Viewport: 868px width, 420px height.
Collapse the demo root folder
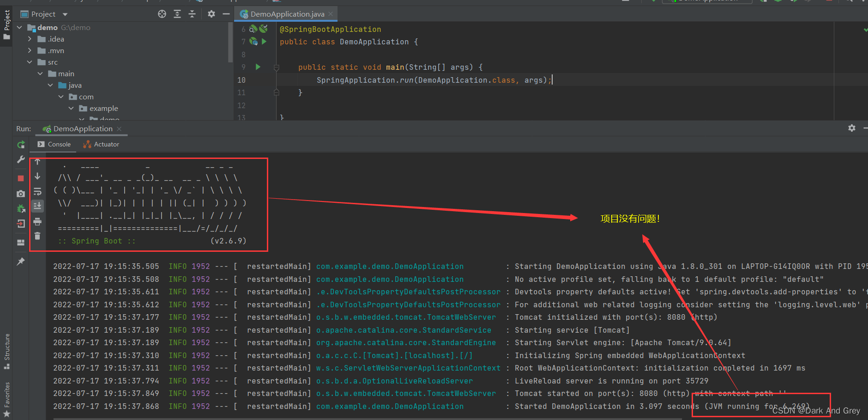pyautogui.click(x=20, y=27)
